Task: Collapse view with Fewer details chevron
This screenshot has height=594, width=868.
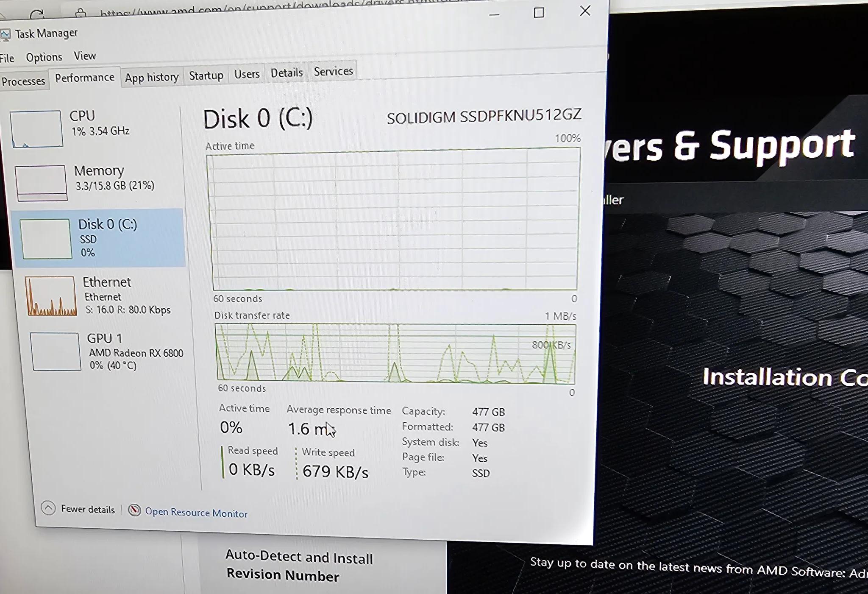Action: (48, 508)
